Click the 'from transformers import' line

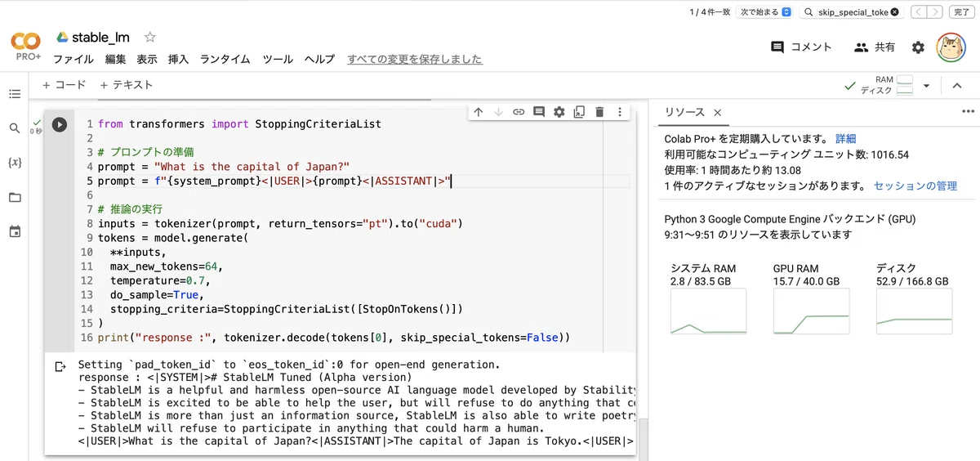239,124
